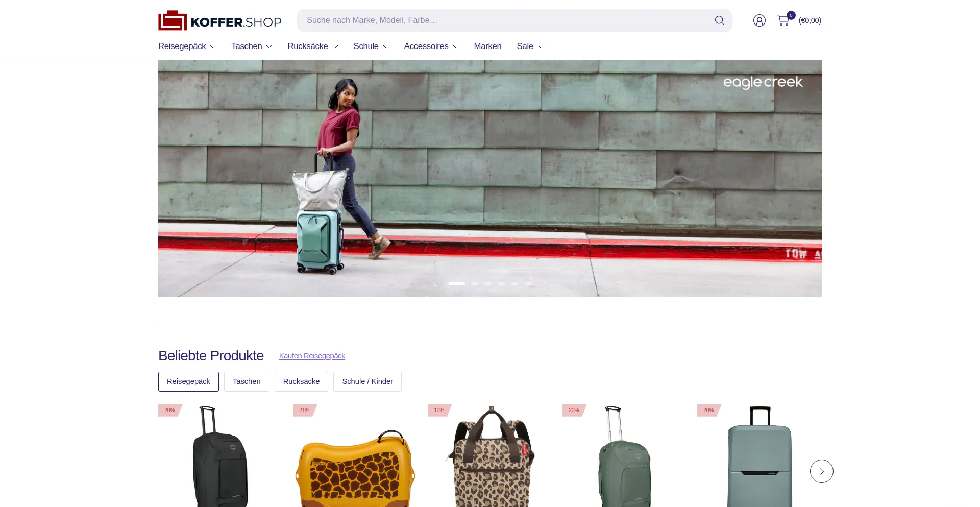This screenshot has width=980, height=507.
Task: Select the Rucksäcke product filter tab
Action: point(301,381)
